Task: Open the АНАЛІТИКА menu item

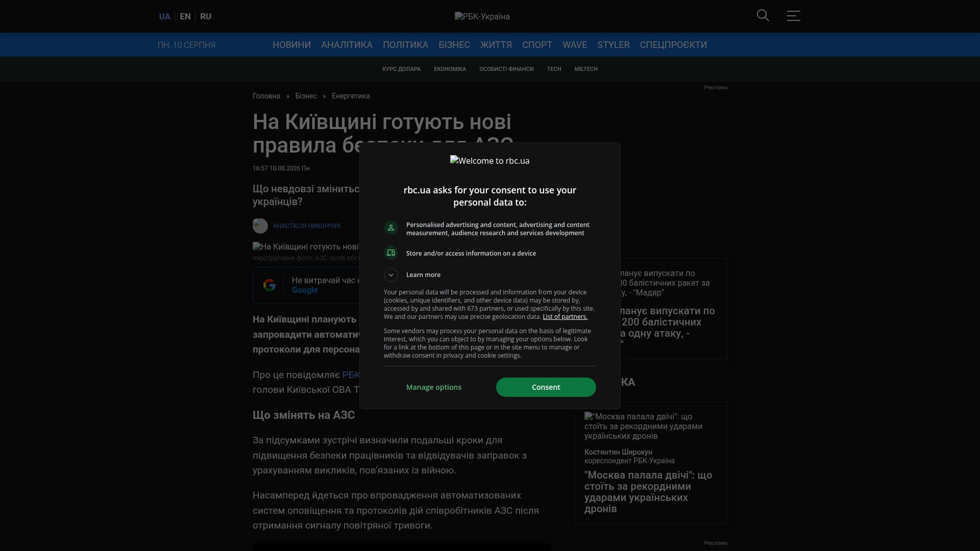Action: point(347,45)
